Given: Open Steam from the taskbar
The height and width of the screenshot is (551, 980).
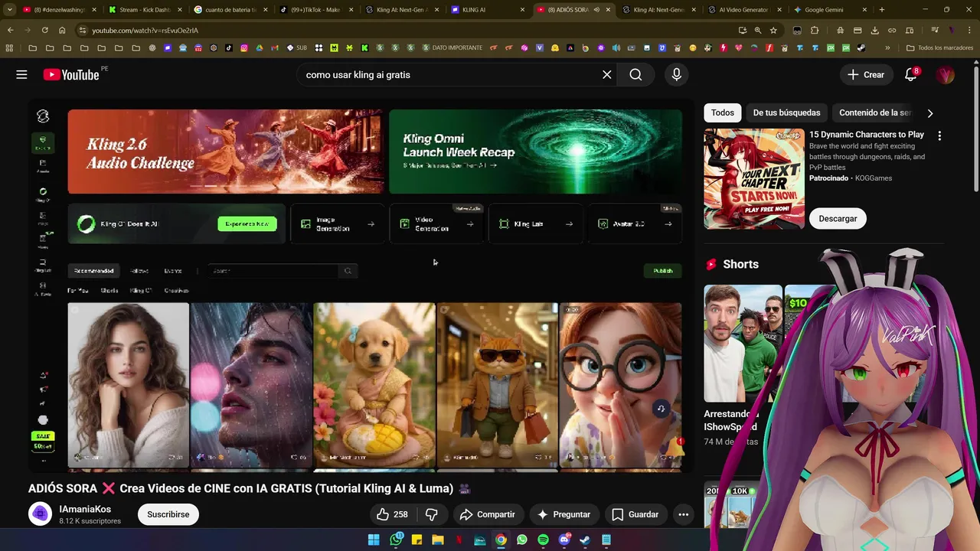Looking at the screenshot, I should 585,540.
